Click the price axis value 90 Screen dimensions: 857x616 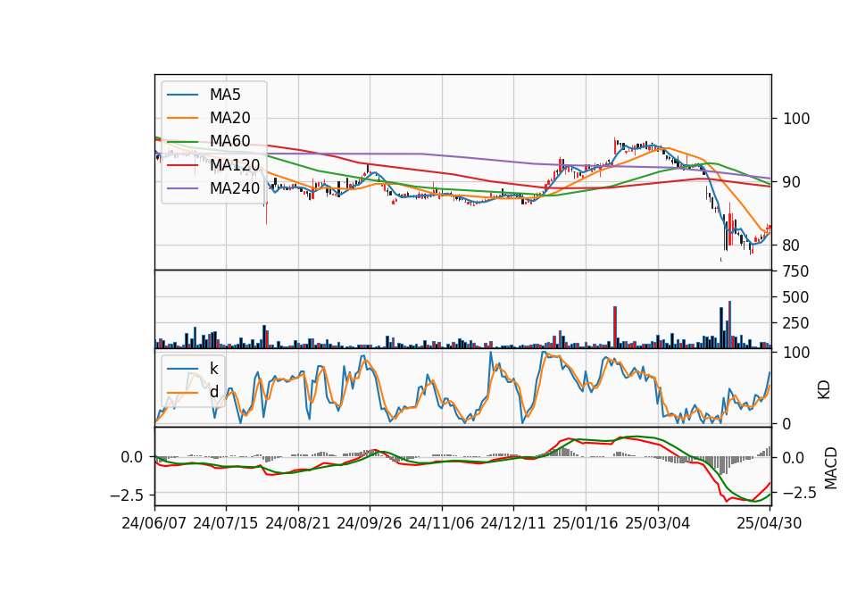tap(792, 182)
